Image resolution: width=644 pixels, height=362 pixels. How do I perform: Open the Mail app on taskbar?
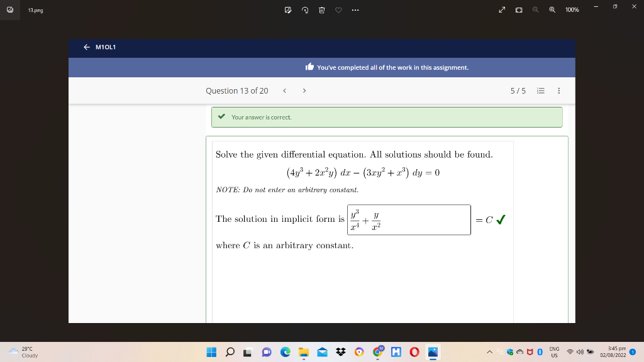click(x=323, y=352)
